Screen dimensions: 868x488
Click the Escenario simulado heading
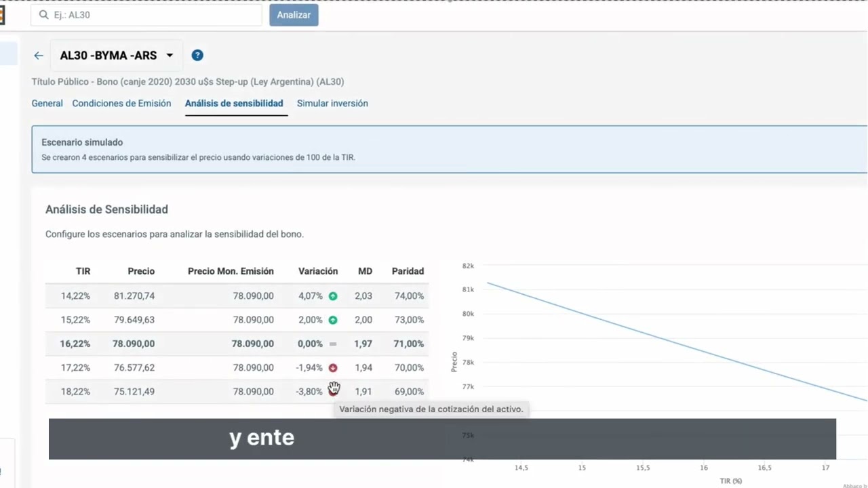(82, 142)
